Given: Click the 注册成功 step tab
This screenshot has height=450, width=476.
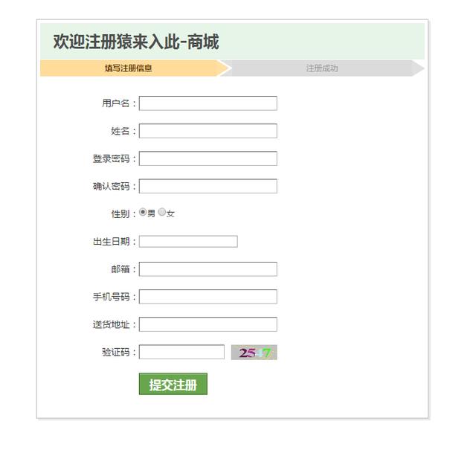Looking at the screenshot, I should (322, 68).
